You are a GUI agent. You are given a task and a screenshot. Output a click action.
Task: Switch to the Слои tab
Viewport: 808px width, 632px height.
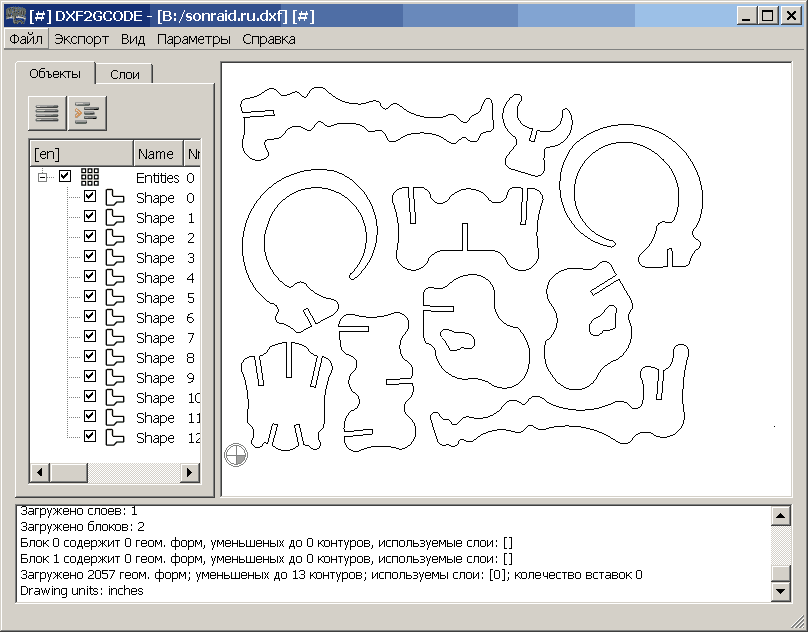point(124,73)
